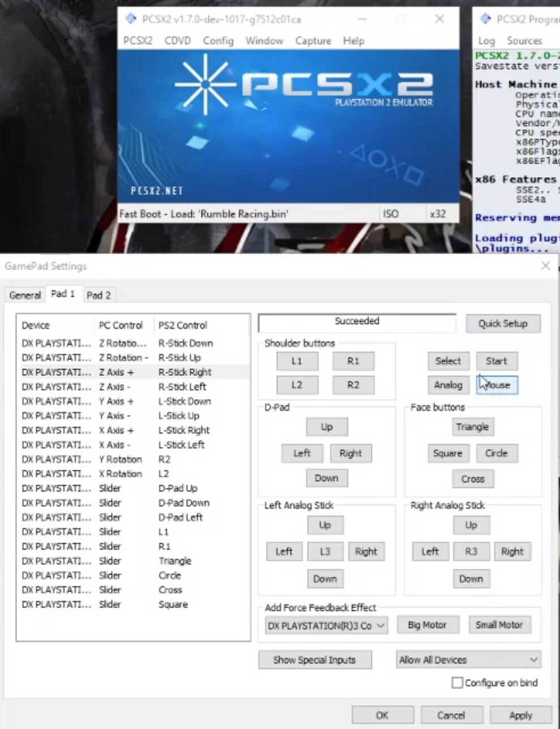Screen dimensions: 560x729
Task: Apply the gamepad settings
Action: coord(520,715)
